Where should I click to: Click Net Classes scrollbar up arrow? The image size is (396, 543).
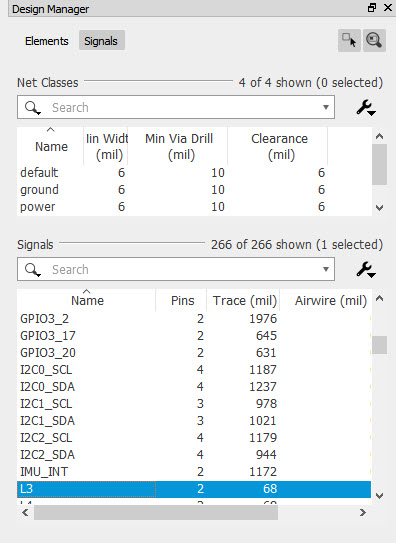point(379,136)
